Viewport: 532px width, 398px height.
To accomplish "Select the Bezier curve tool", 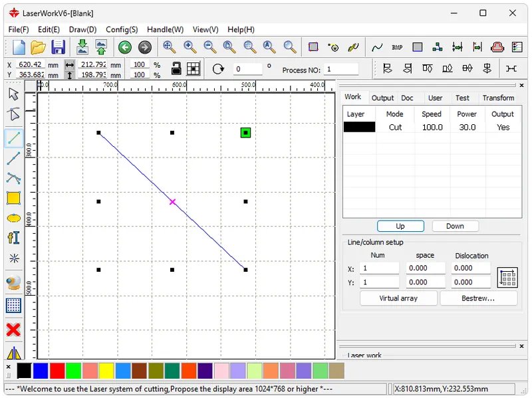I will pos(13,178).
